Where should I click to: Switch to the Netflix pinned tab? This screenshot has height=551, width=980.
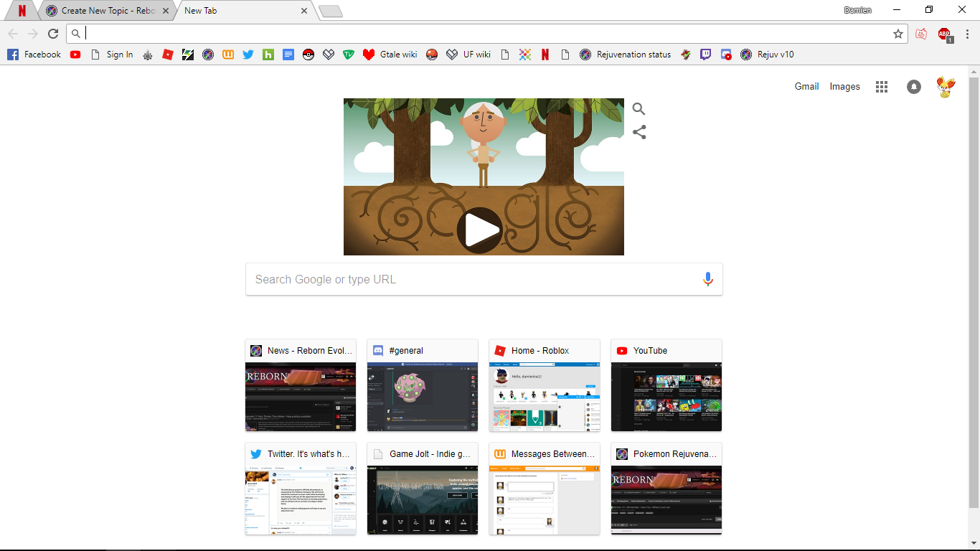coord(22,11)
